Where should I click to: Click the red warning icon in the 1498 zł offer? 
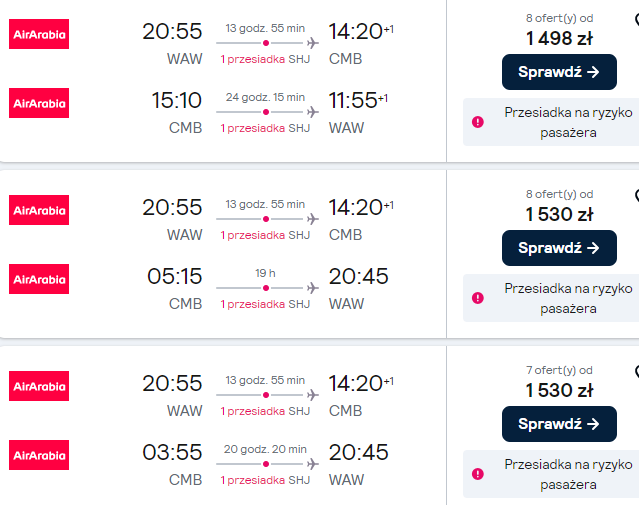point(478,122)
